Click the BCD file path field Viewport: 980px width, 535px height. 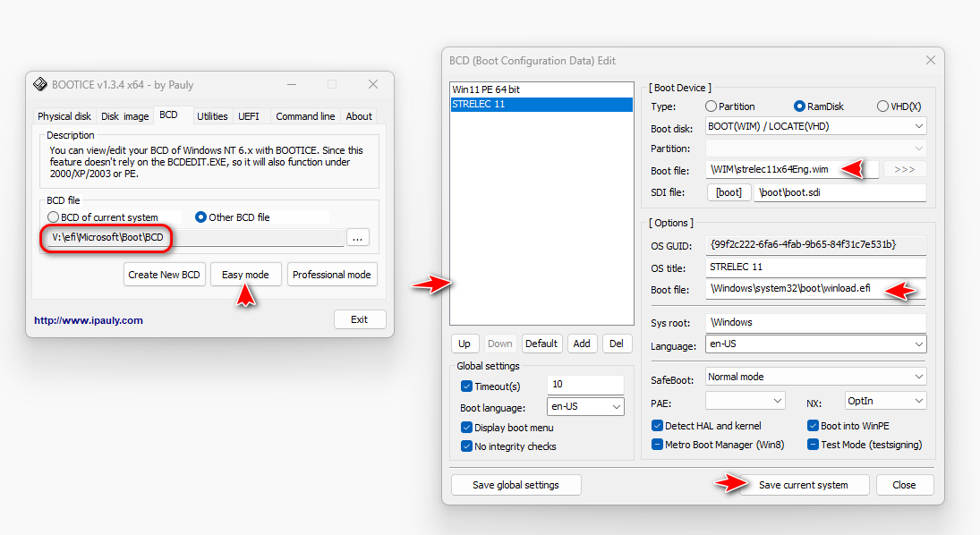click(196, 237)
